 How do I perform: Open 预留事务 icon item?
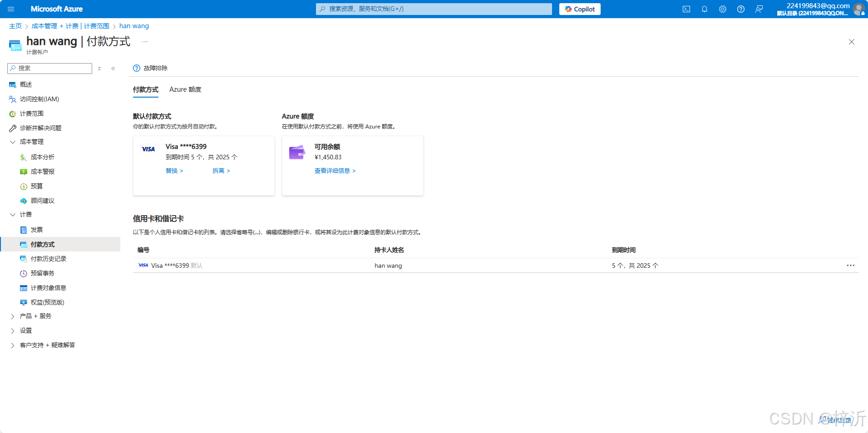24,273
